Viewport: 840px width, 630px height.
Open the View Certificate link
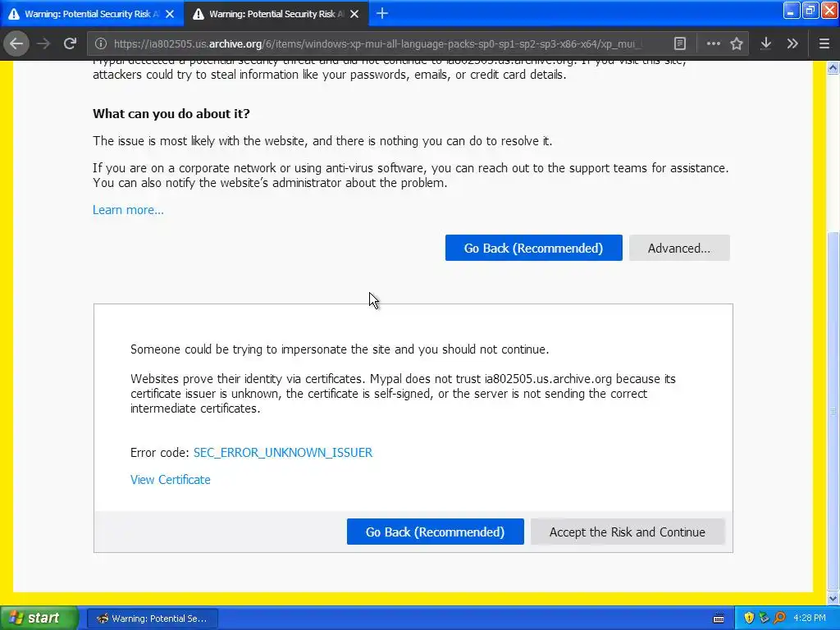coord(171,480)
